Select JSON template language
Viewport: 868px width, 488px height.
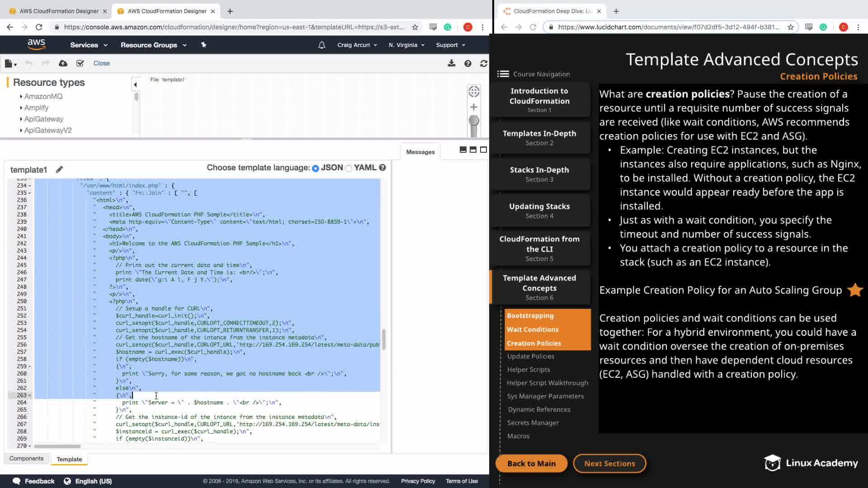tap(316, 168)
